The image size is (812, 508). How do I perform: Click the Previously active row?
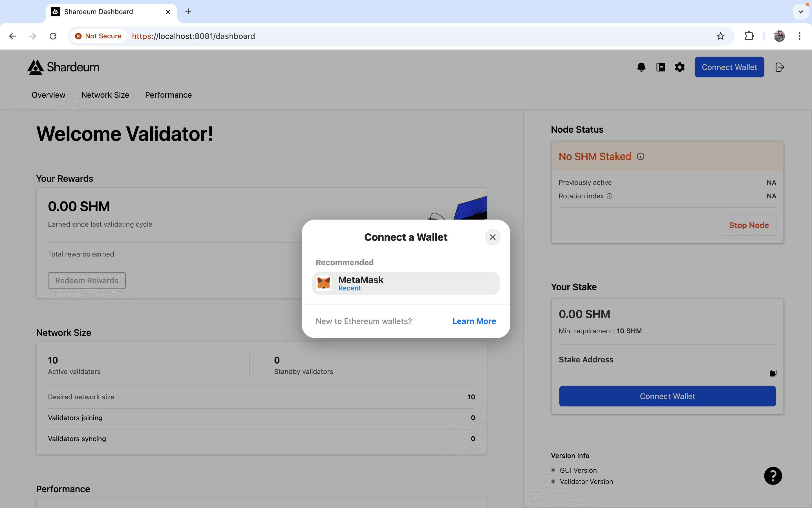667,182
